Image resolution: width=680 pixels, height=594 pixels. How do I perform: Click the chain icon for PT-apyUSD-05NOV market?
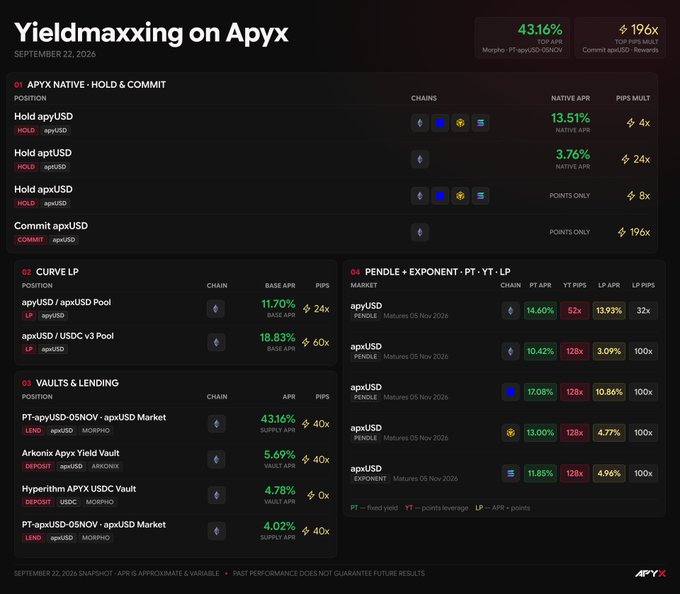click(x=216, y=424)
